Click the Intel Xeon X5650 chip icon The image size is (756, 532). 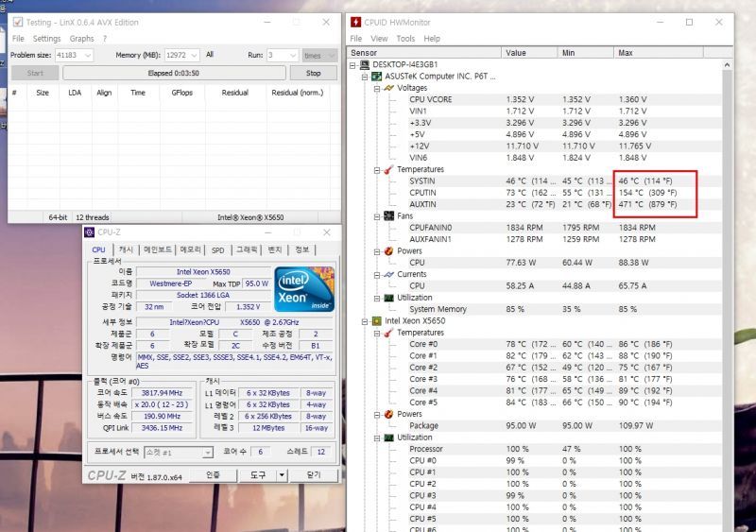coord(377,320)
